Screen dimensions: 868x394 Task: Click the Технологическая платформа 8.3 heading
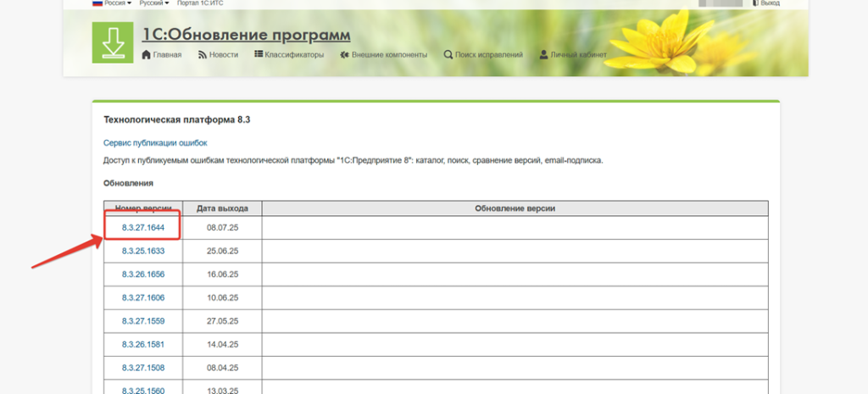(x=177, y=119)
